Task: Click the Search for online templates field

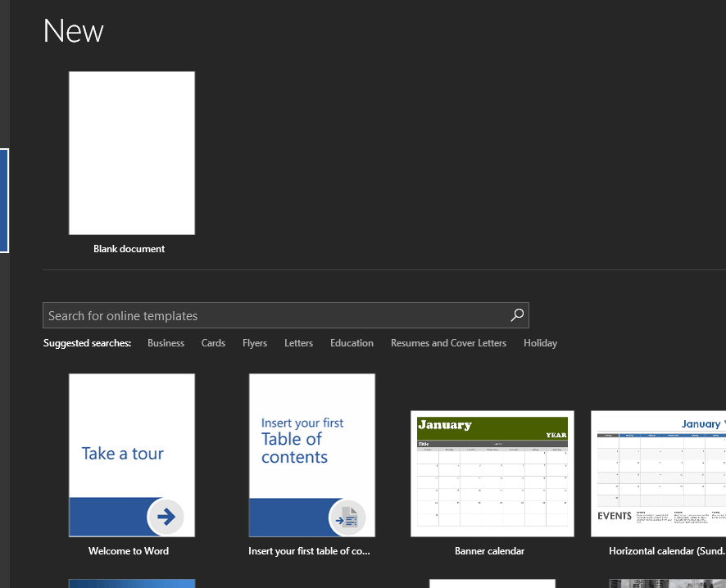Action: 286,315
